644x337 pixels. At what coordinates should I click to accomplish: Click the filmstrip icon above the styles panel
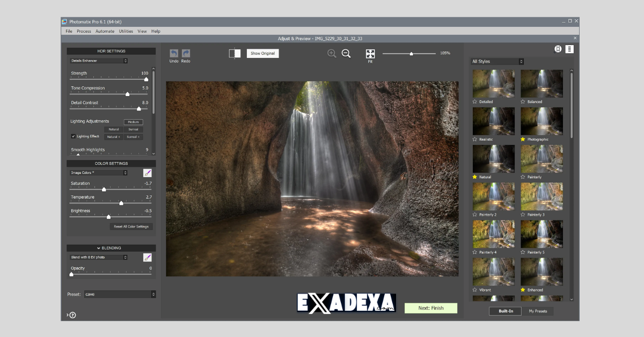tap(558, 48)
